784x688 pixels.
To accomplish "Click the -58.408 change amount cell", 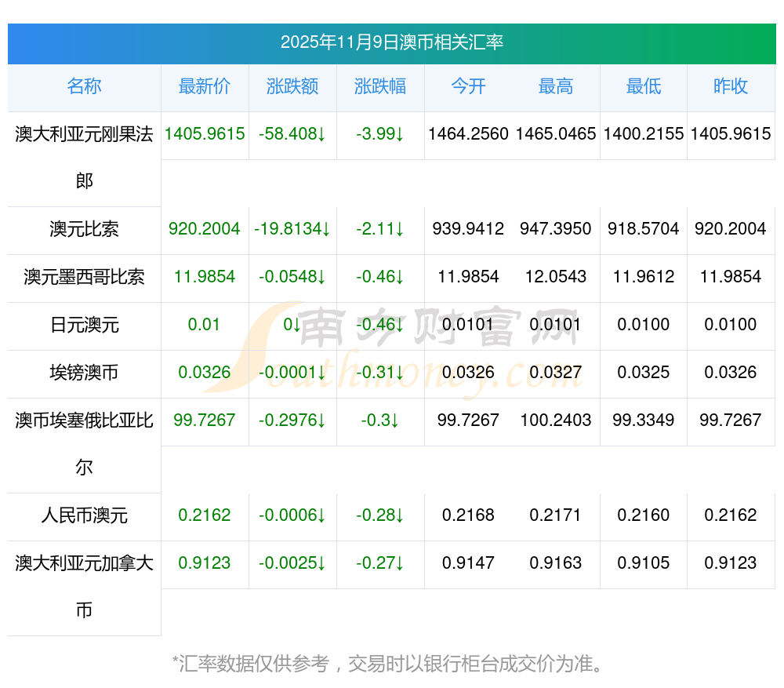I will (x=292, y=134).
